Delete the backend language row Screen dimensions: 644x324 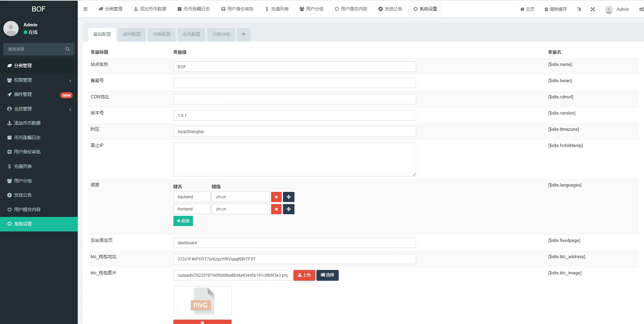[x=276, y=197]
